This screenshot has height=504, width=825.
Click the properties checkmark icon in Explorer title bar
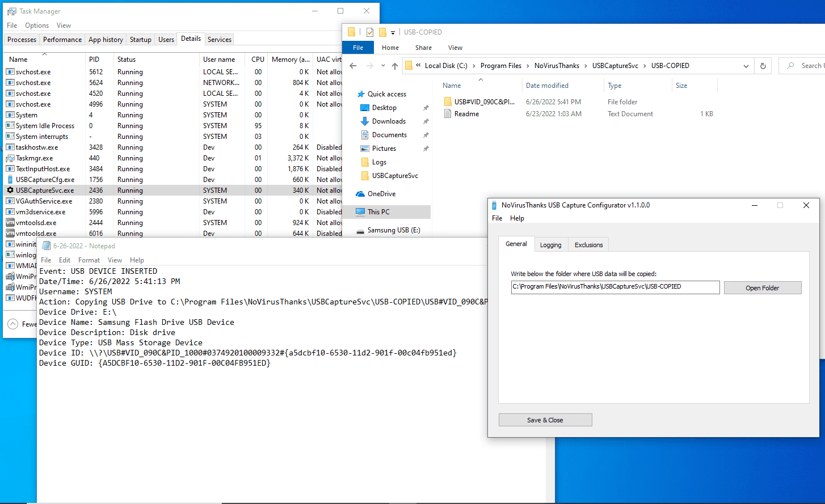pos(369,32)
